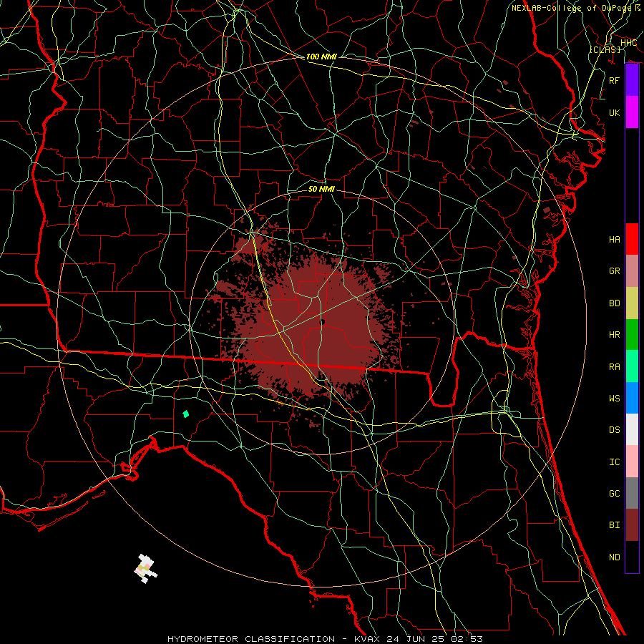Click the UK magenta legend swatch
Image resolution: width=644 pixels, height=644 pixels.
tap(632, 112)
